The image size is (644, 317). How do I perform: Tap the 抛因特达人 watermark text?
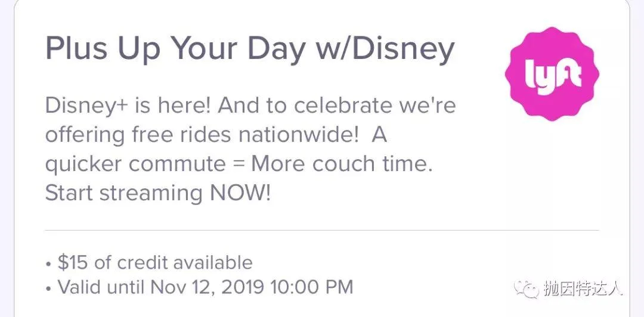point(583,288)
